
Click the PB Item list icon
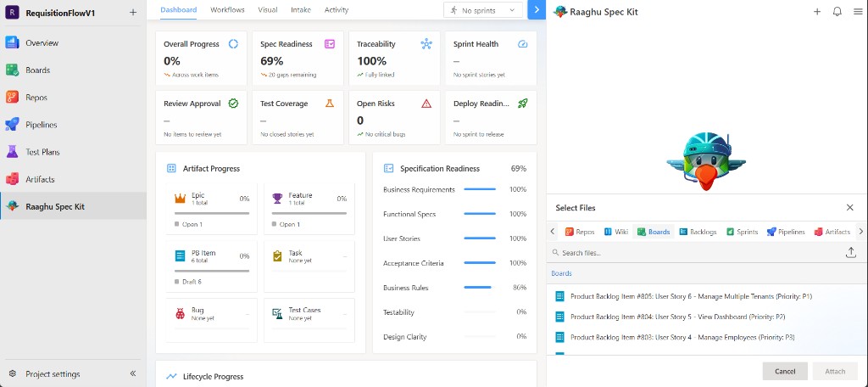pyautogui.click(x=180, y=255)
